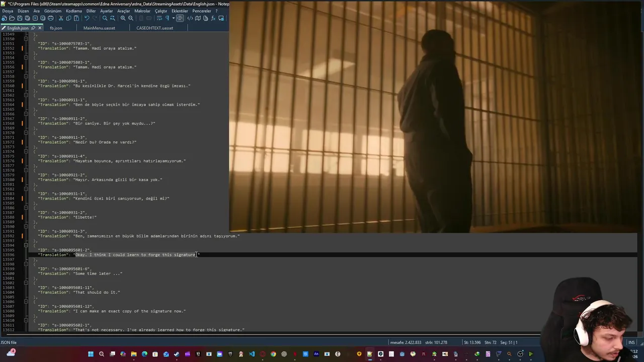Click translation "Nedir bu? Orada ne vardı?"
This screenshot has width=644, height=362.
(x=105, y=142)
